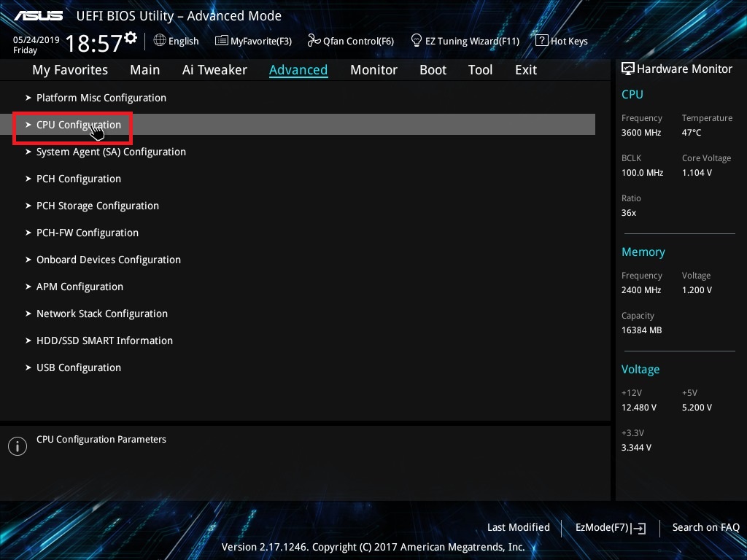This screenshot has width=747, height=560.
Task: Click the CPU Configuration Parameters help text
Action: tap(101, 440)
